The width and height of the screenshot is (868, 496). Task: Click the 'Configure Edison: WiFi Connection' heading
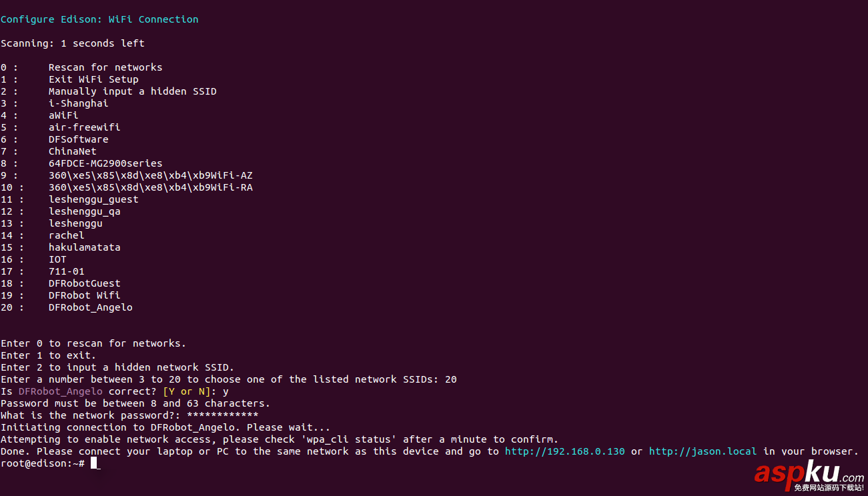pos(99,19)
